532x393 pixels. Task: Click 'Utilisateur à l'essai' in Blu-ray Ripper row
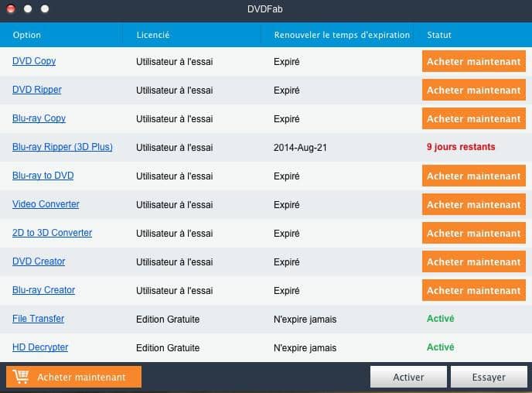click(x=175, y=148)
